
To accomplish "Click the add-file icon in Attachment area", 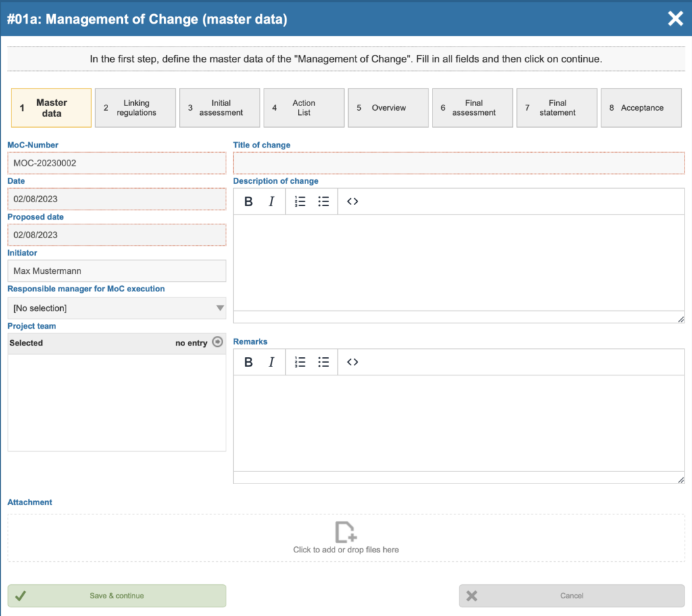I will click(x=345, y=531).
